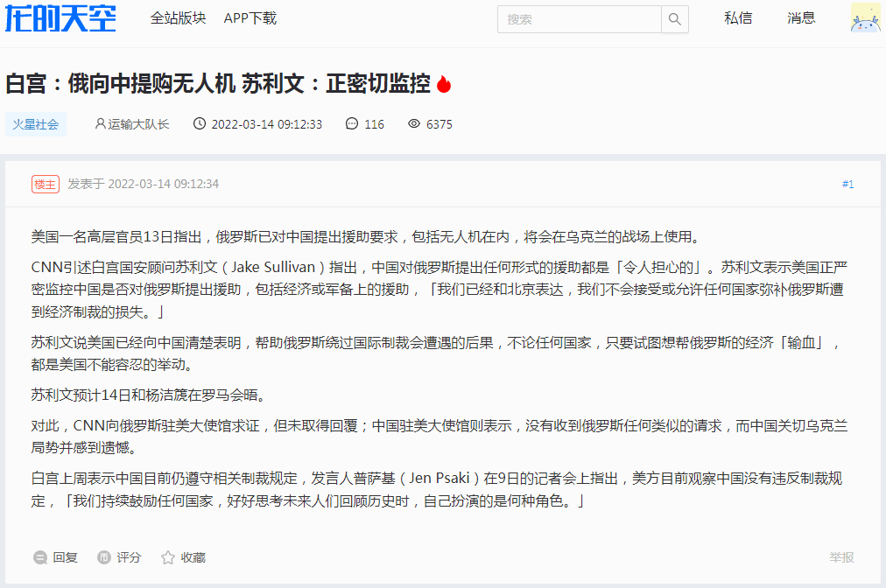
Task: Click the timestamp 2022-03-14 09:12:33
Action: 267,124
